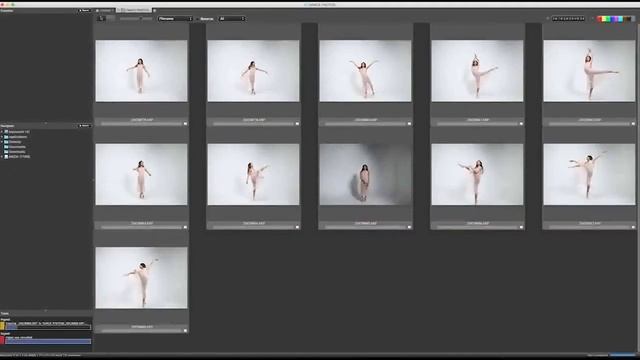The width and height of the screenshot is (640, 360).
Task: Click the More button in the top left panel
Action: pyautogui.click(x=84, y=11)
